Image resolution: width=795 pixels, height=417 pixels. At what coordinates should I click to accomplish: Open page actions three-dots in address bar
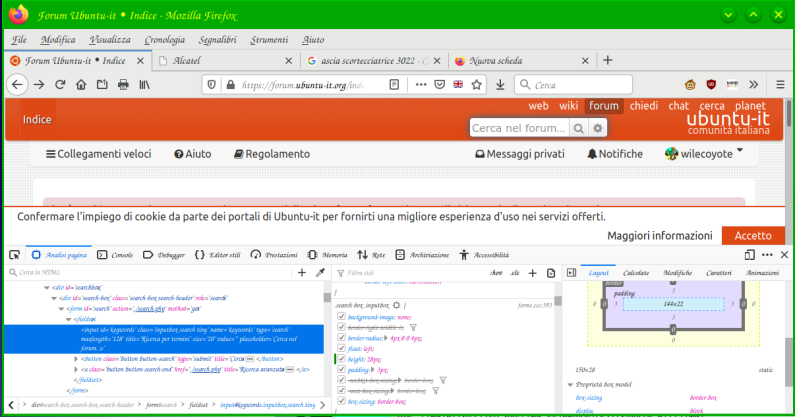pyautogui.click(x=421, y=85)
